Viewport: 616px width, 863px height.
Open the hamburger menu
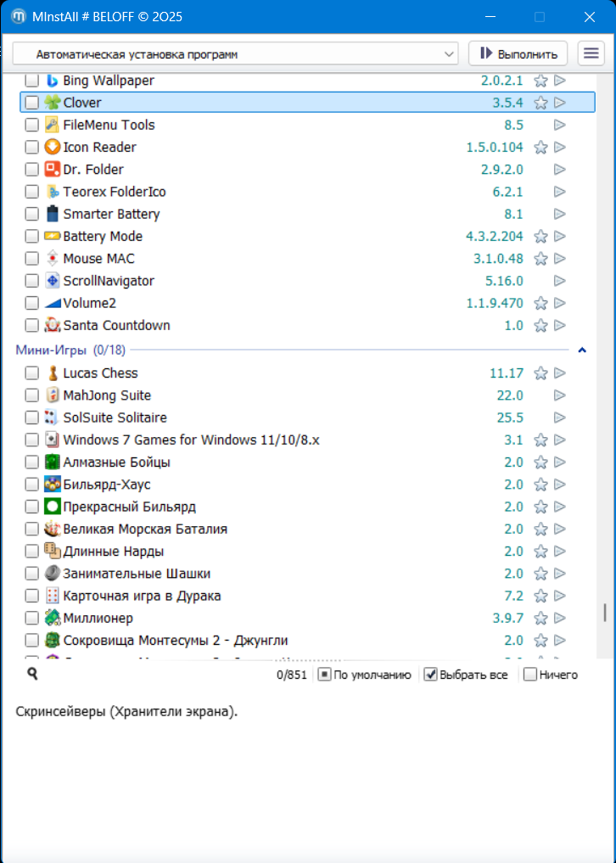click(591, 53)
